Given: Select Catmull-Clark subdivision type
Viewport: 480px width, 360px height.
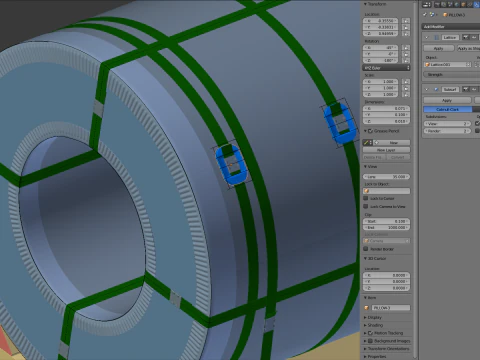Looking at the screenshot, I should tap(448, 109).
